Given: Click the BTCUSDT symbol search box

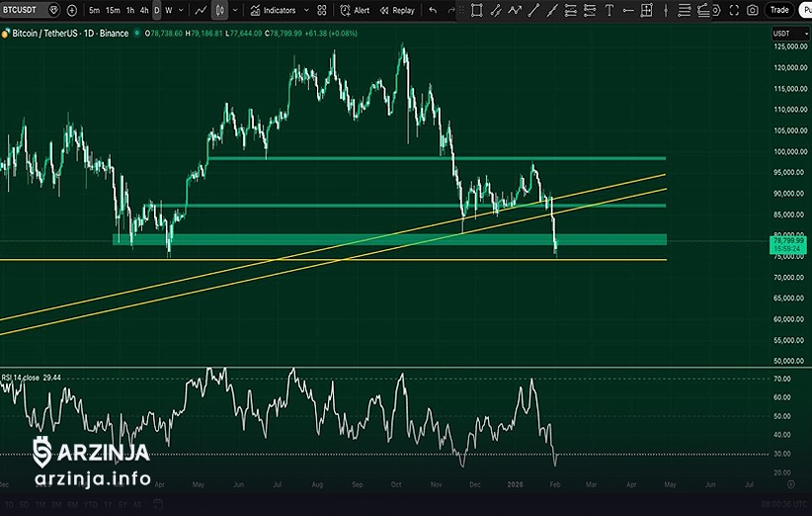Looking at the screenshot, I should [x=28, y=10].
